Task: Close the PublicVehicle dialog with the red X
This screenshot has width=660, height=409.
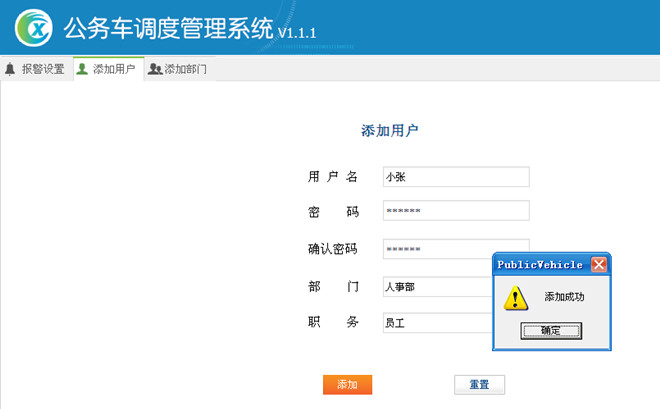Action: coord(598,265)
